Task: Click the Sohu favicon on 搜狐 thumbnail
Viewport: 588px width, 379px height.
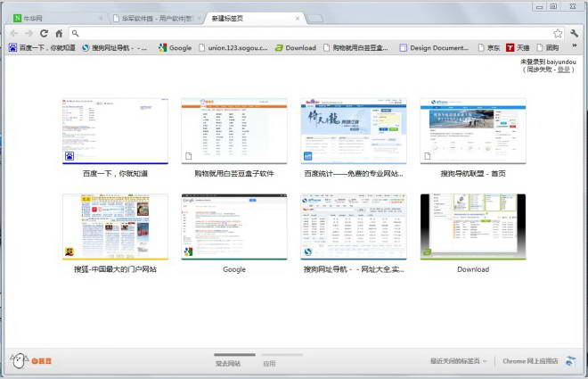Action: [x=69, y=251]
